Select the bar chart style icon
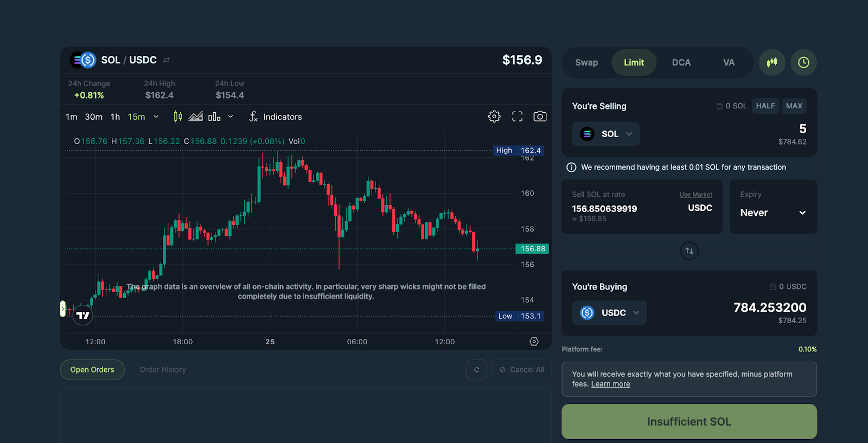The height and width of the screenshot is (443, 868). 214,117
